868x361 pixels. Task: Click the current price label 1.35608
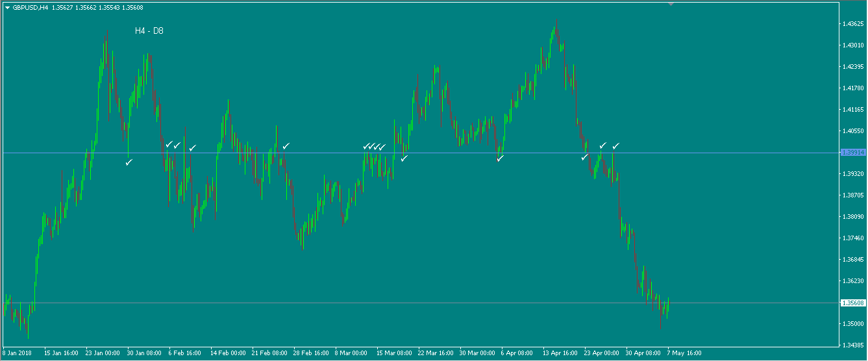click(852, 303)
